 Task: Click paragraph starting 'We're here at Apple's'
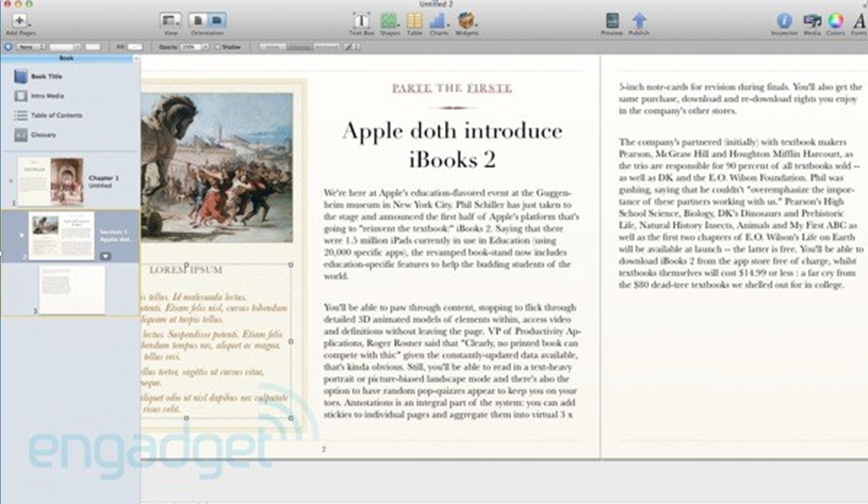[452, 234]
